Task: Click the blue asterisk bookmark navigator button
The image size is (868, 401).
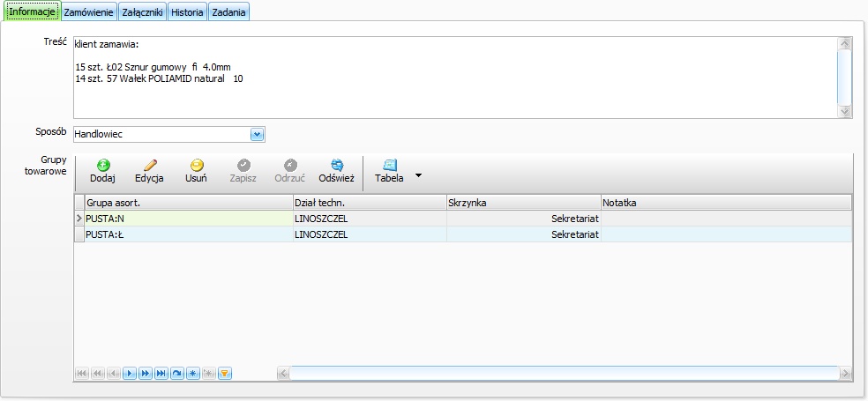Action: pyautogui.click(x=193, y=374)
